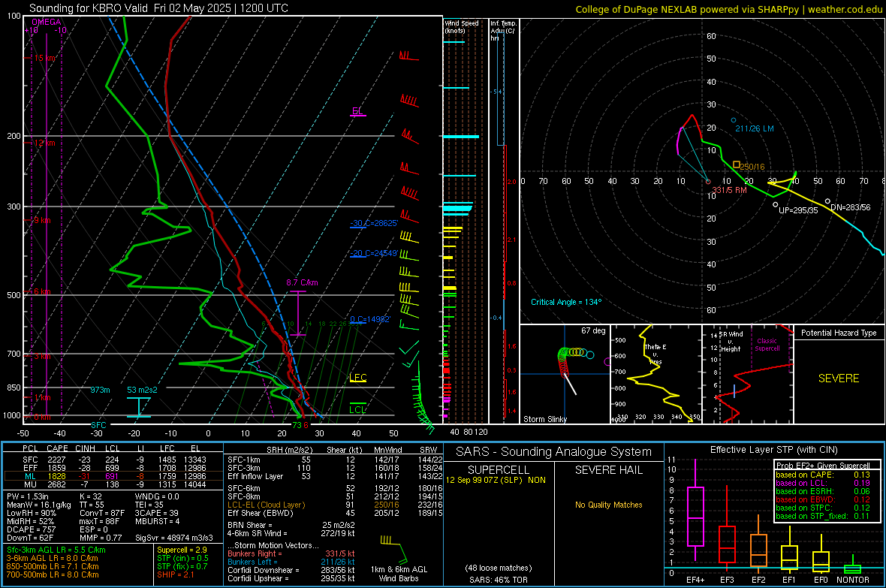Click the 53 m2s2 helicity label
886x588 pixels.
143,390
